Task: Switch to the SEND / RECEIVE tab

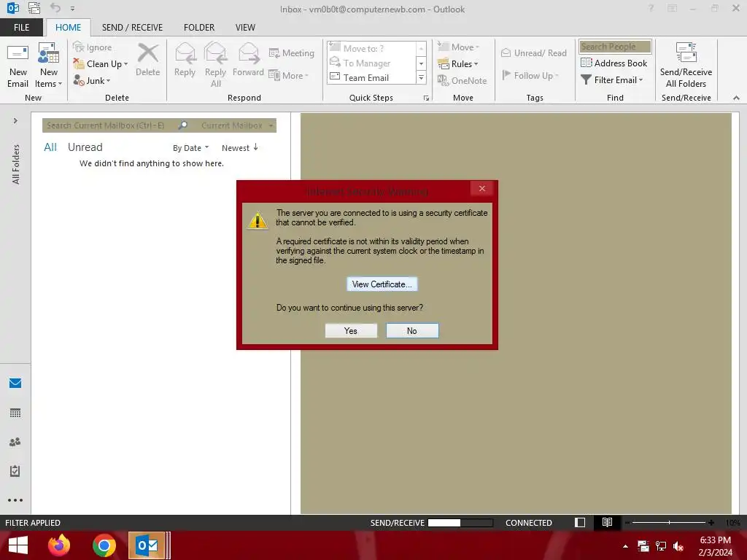Action: tap(133, 28)
